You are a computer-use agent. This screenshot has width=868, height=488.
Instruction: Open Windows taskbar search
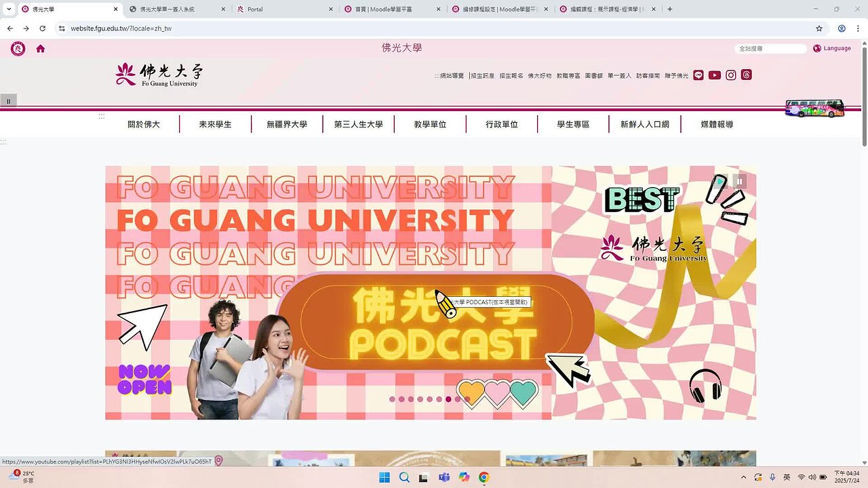(404, 477)
